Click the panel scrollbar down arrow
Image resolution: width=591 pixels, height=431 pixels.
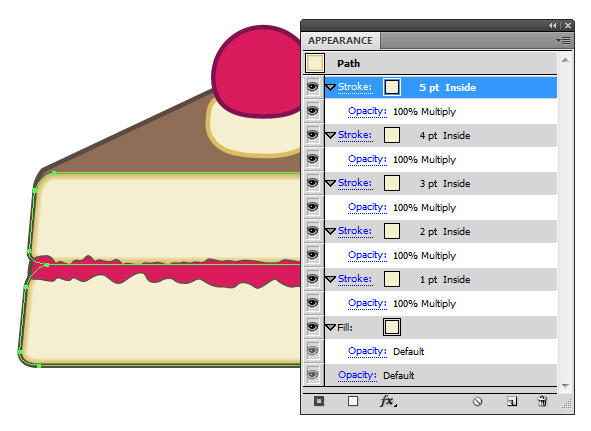coord(565,385)
